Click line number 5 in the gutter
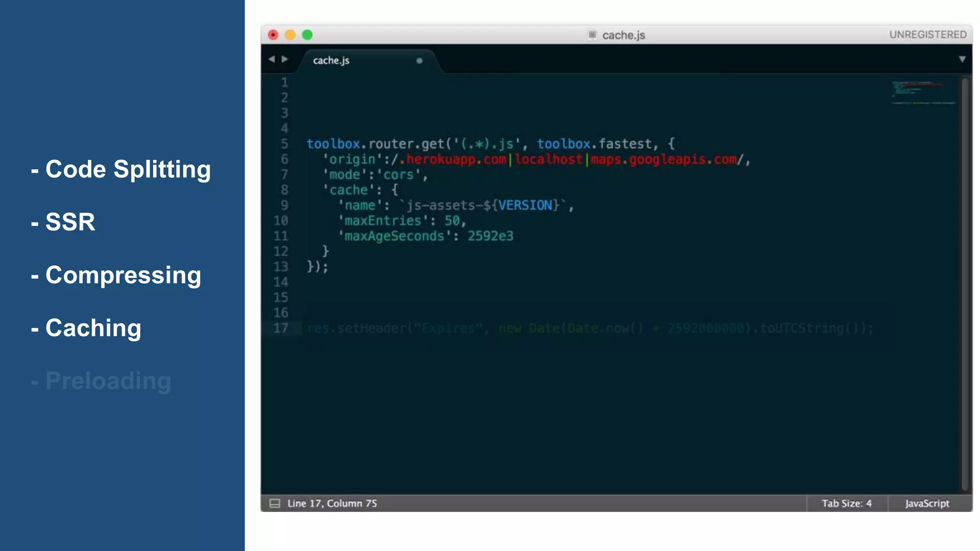Viewport: 980px width, 551px height. [x=284, y=143]
